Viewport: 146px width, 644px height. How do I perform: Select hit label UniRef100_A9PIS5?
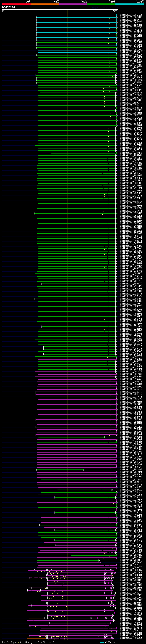click(131, 32)
